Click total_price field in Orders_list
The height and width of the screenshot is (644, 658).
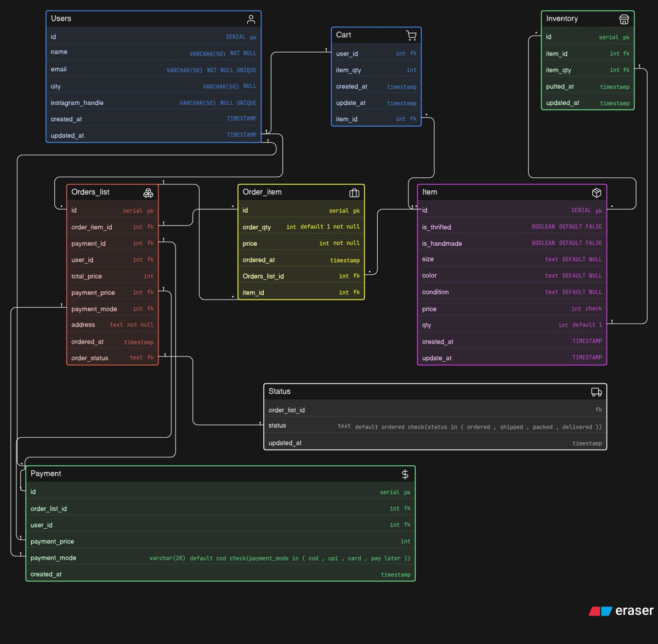pos(112,276)
